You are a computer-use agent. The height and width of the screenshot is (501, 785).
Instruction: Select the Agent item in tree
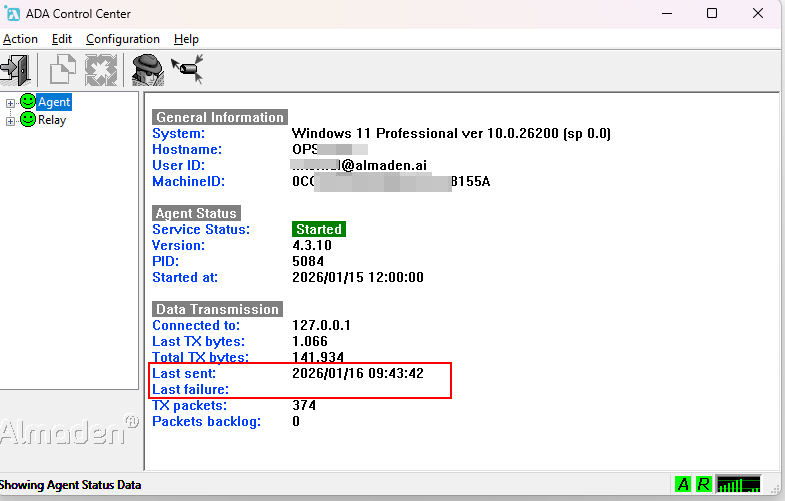coord(54,102)
